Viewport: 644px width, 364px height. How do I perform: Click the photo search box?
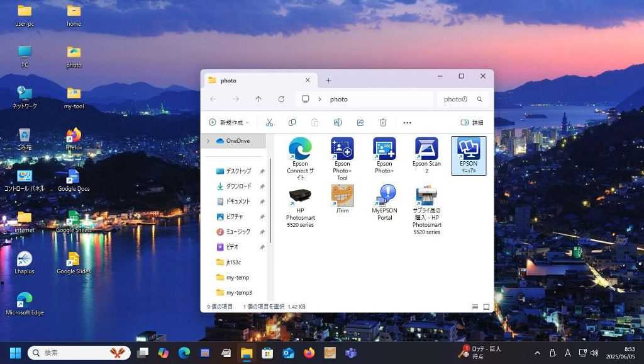point(462,99)
